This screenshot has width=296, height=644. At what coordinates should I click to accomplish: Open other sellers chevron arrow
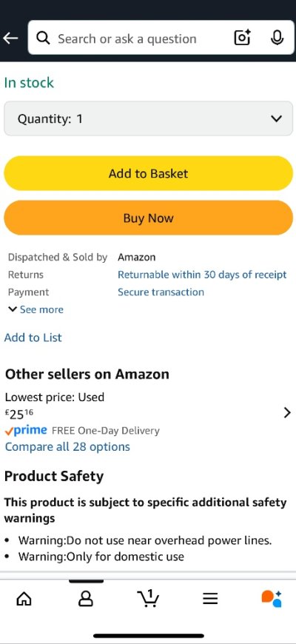click(x=287, y=413)
